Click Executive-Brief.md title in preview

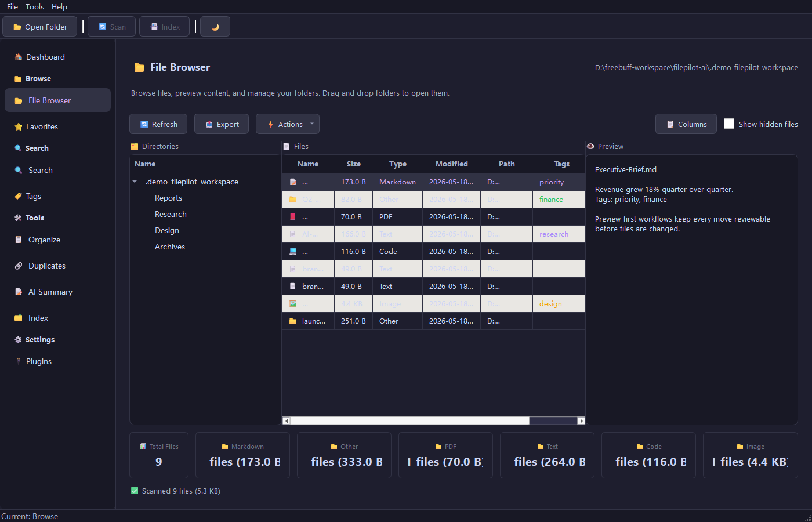pyautogui.click(x=626, y=170)
